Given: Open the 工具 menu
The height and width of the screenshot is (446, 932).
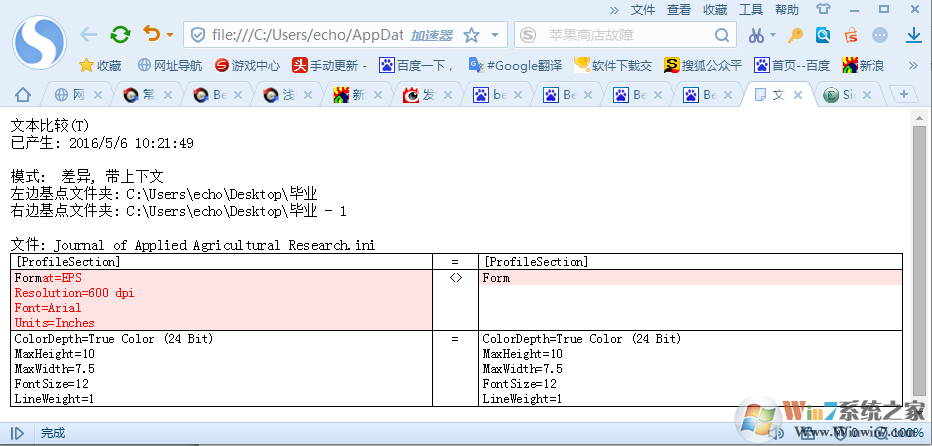Looking at the screenshot, I should coord(751,9).
